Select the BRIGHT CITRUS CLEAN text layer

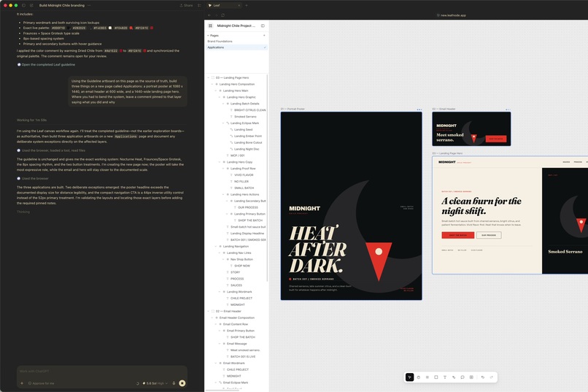(x=247, y=110)
